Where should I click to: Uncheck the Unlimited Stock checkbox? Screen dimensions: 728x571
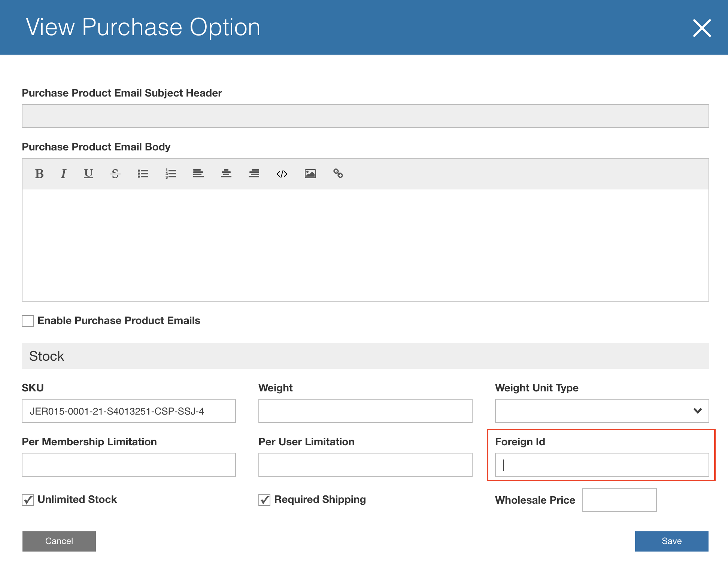[x=28, y=500]
